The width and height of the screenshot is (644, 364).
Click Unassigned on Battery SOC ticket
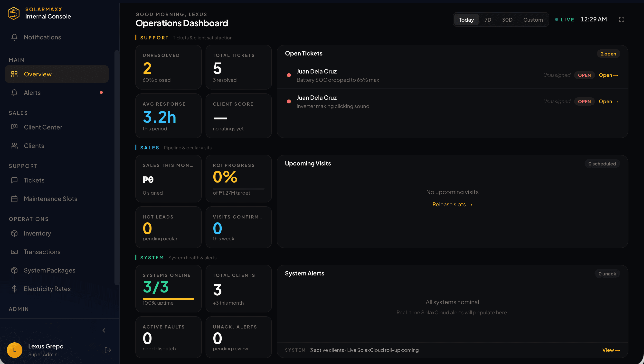[x=557, y=75]
